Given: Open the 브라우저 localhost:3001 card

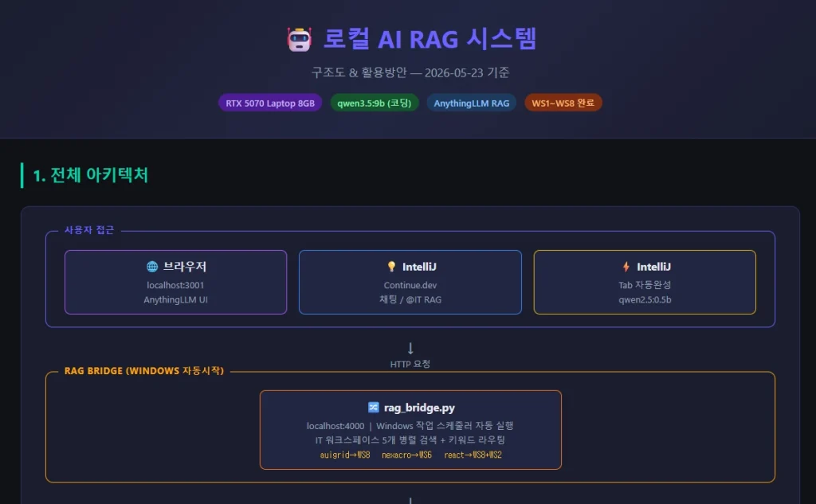Looking at the screenshot, I should 176,283.
